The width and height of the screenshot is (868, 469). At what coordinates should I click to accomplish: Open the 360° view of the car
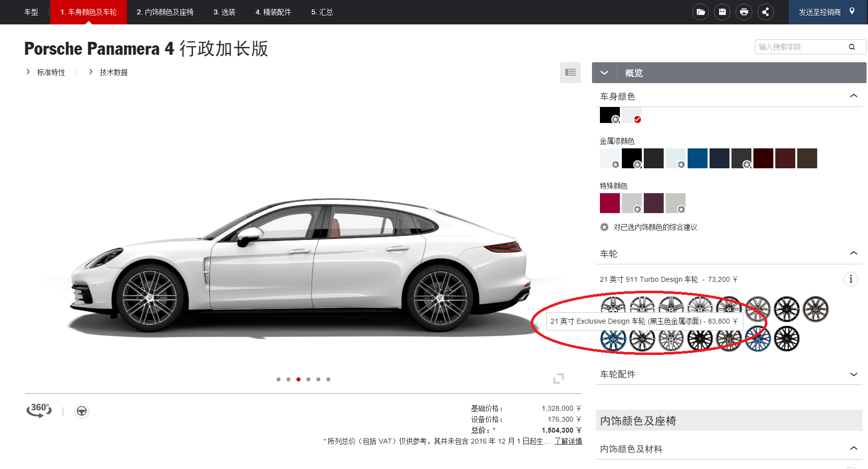pos(39,411)
